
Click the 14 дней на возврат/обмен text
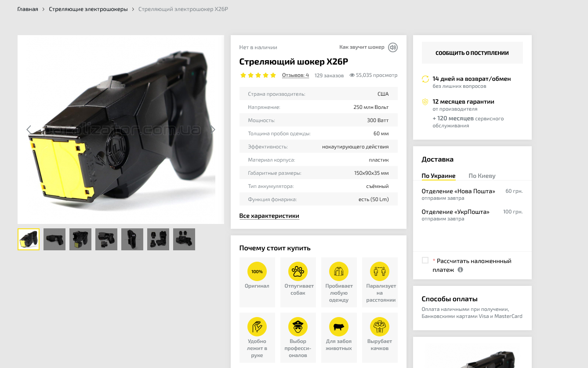coord(472,79)
